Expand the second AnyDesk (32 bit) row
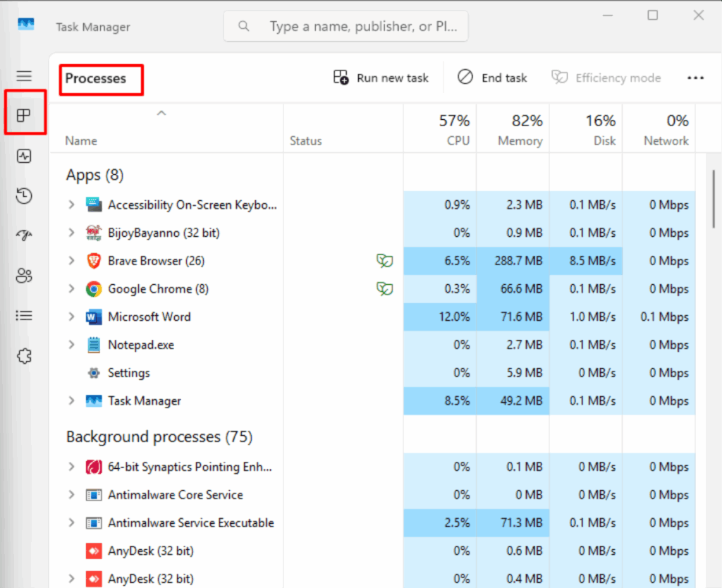This screenshot has height=588, width=722. point(71,578)
